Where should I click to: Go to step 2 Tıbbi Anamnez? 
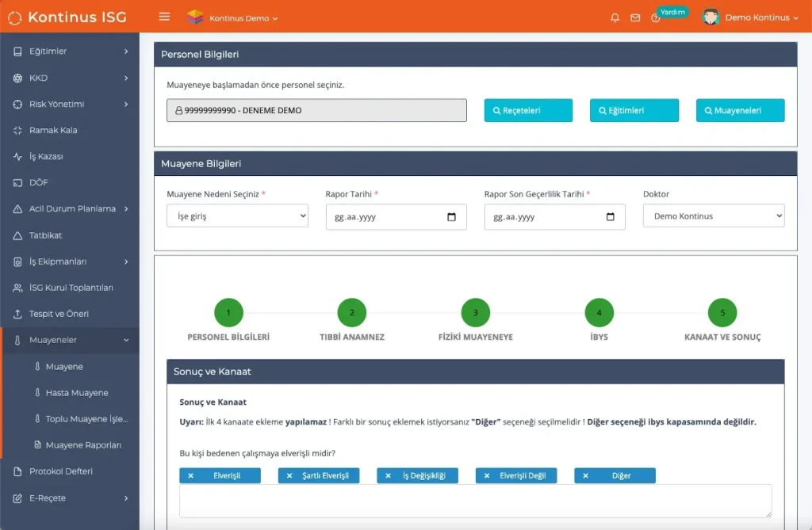[351, 313]
